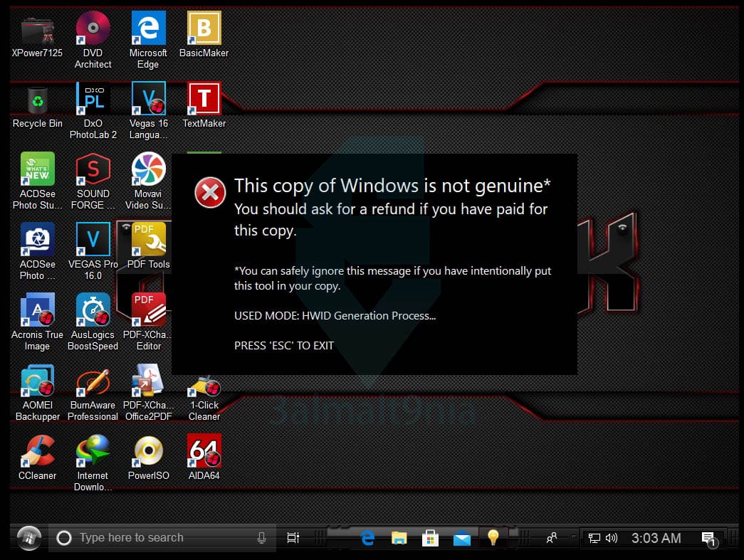Launch AusLogics BoostSpeed icon
The width and height of the screenshot is (744, 560).
tap(93, 310)
